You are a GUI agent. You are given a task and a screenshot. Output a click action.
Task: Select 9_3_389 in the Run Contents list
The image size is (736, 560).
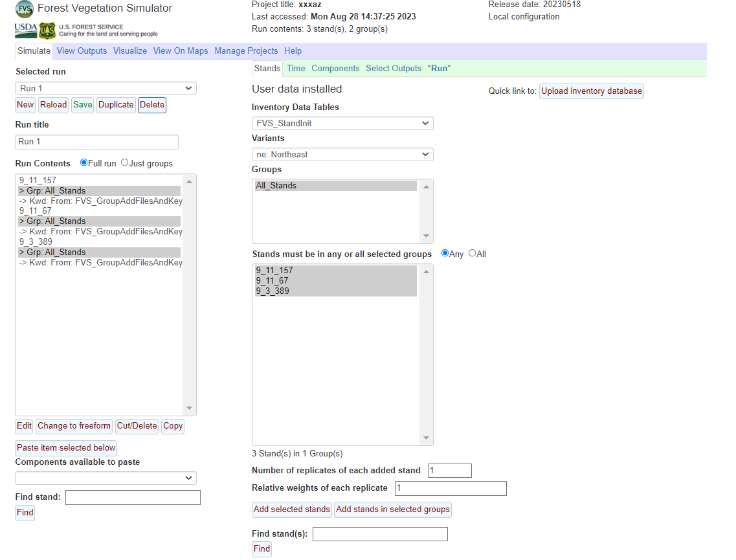(100, 241)
